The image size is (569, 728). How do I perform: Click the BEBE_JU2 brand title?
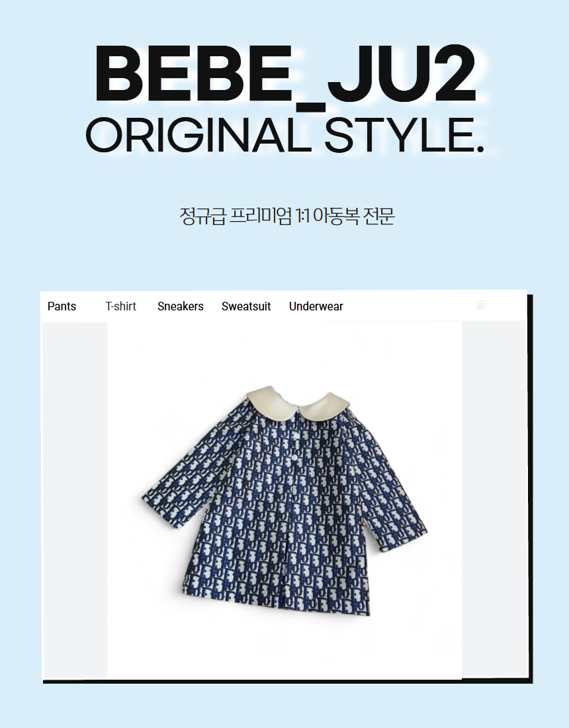coord(285,75)
